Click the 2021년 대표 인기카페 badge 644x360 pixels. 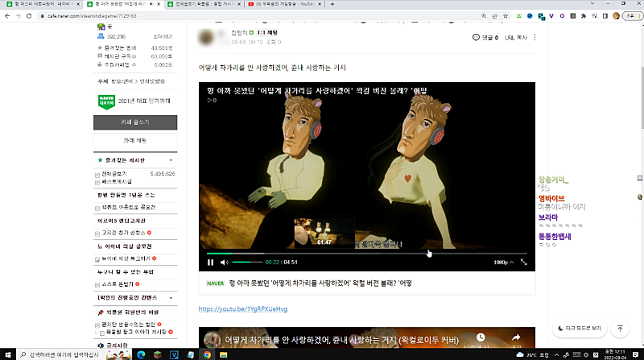point(134,101)
